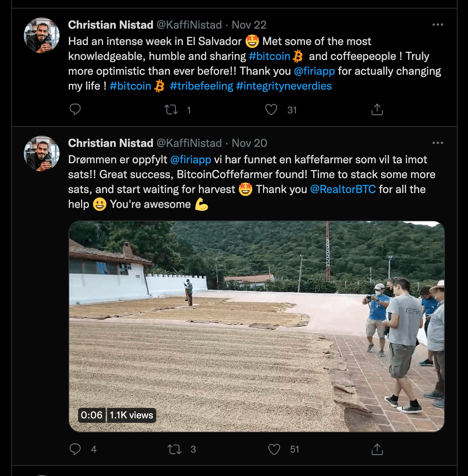Open more options on Nov 22 tweet
Viewport: 468px width, 476px height.
click(x=437, y=25)
